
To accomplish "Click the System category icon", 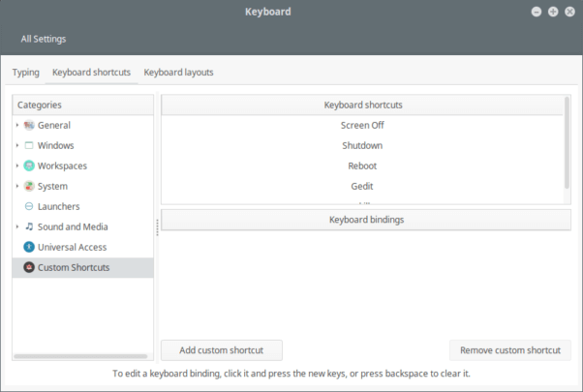I will 29,186.
